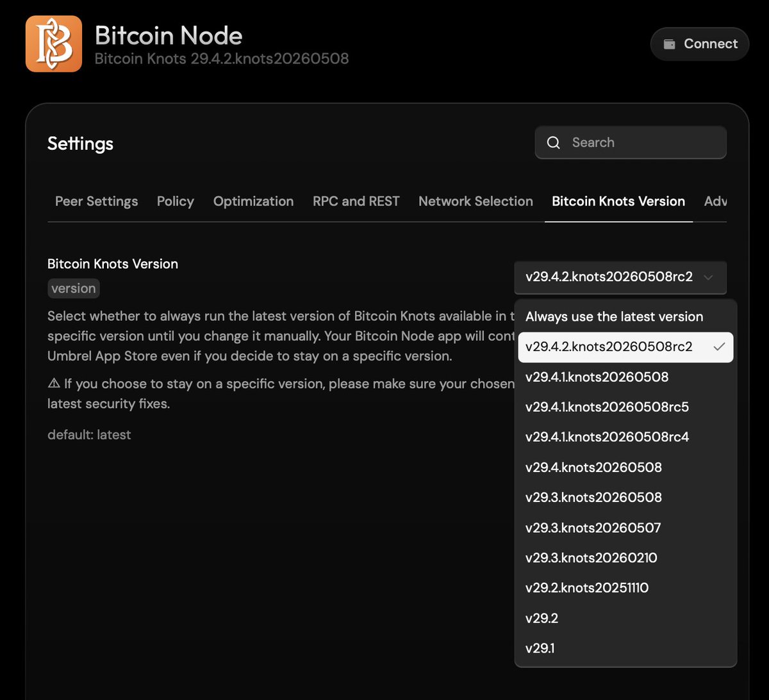The image size is (769, 700).
Task: Select version v29.4.1.knots20260508rc4
Action: pos(625,437)
